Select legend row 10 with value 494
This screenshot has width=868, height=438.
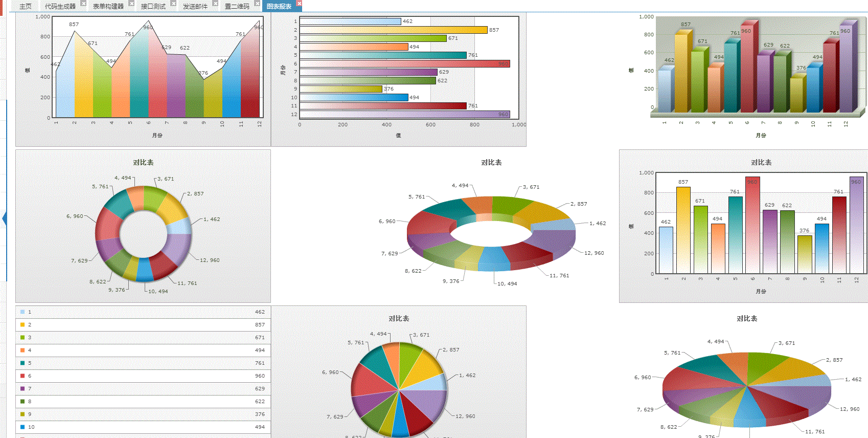pos(143,427)
